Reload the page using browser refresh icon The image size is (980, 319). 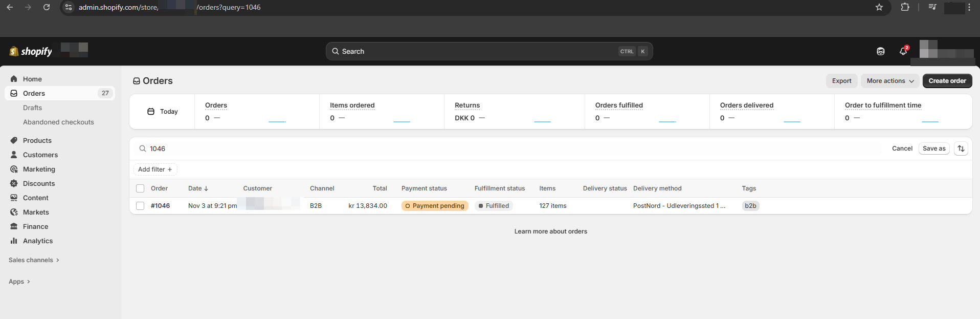click(x=47, y=7)
